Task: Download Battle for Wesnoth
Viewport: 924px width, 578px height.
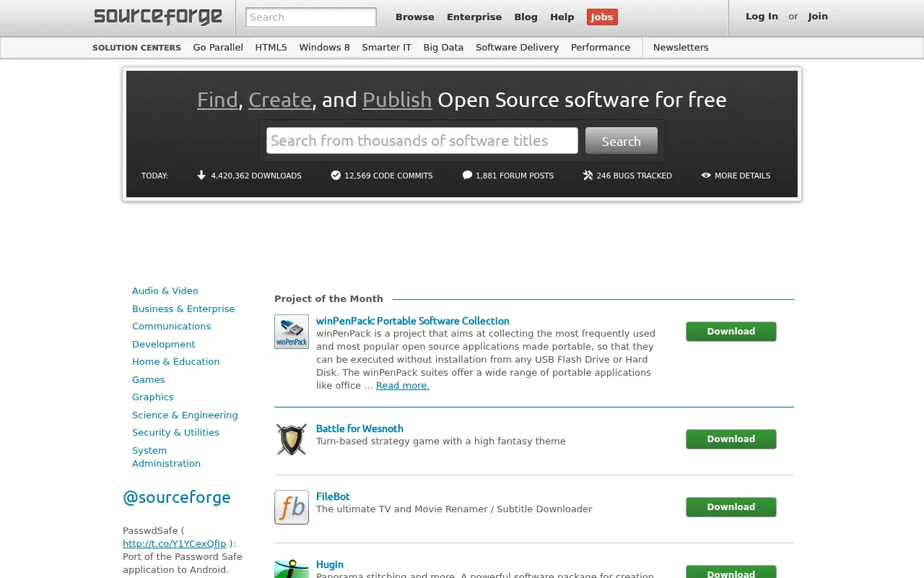Action: (731, 439)
